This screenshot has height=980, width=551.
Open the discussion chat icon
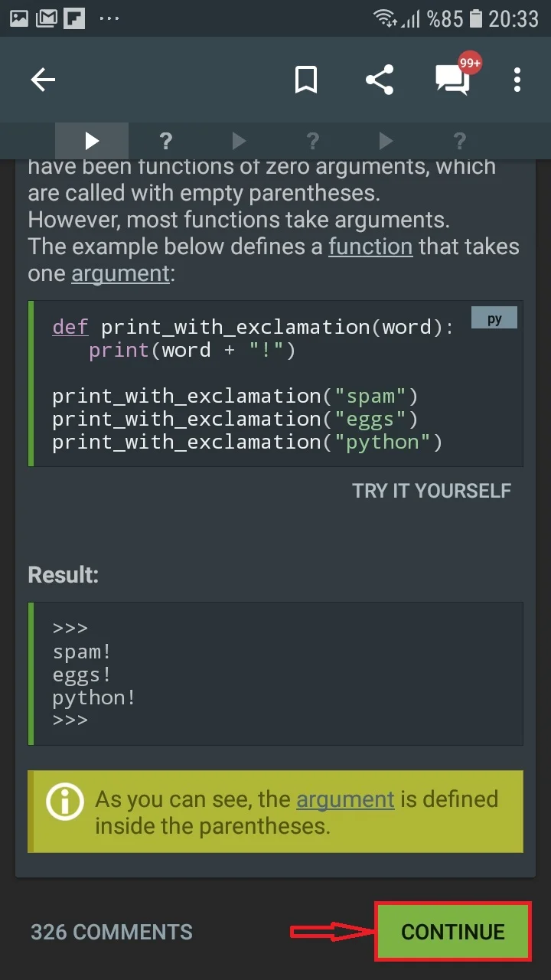pyautogui.click(x=452, y=80)
